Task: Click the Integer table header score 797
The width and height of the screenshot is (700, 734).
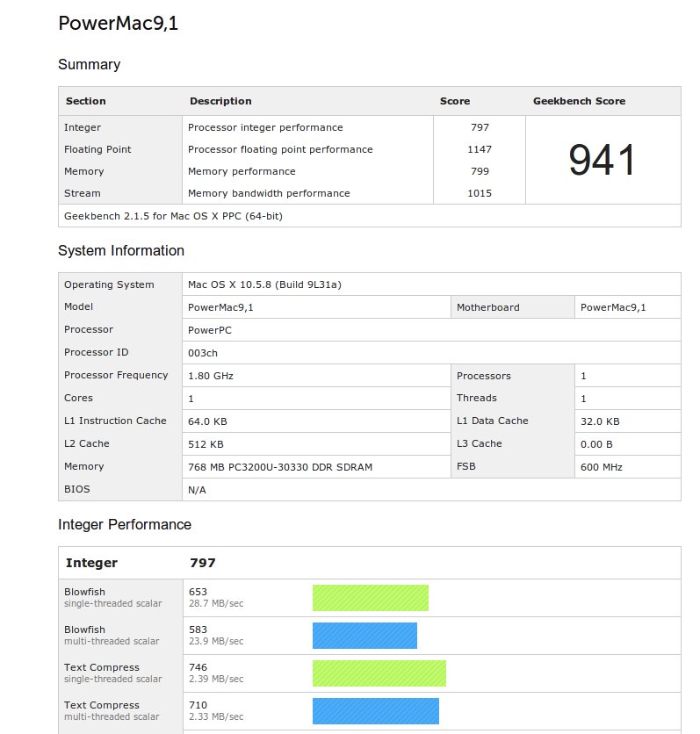Action: [203, 563]
